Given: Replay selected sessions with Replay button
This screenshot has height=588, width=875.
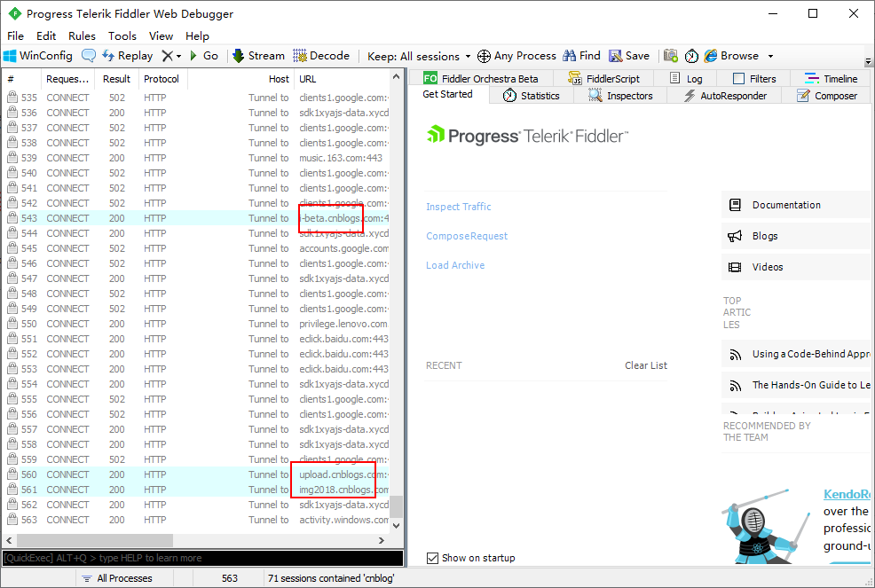Looking at the screenshot, I should (128, 56).
